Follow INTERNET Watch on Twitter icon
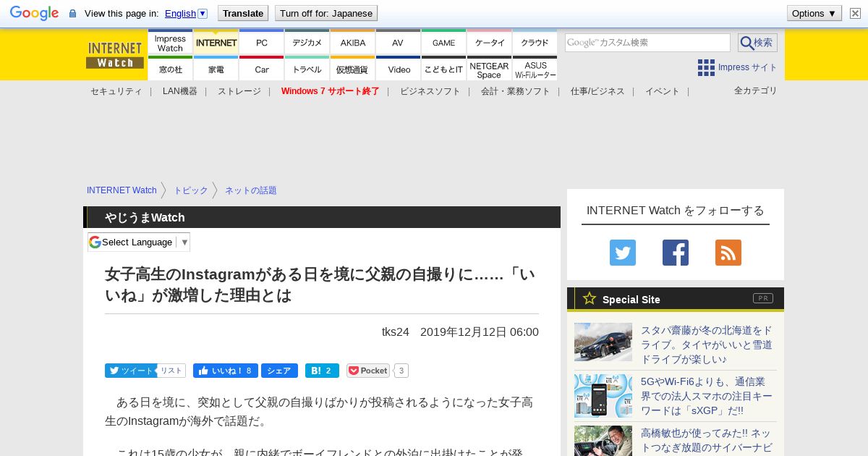 click(623, 253)
